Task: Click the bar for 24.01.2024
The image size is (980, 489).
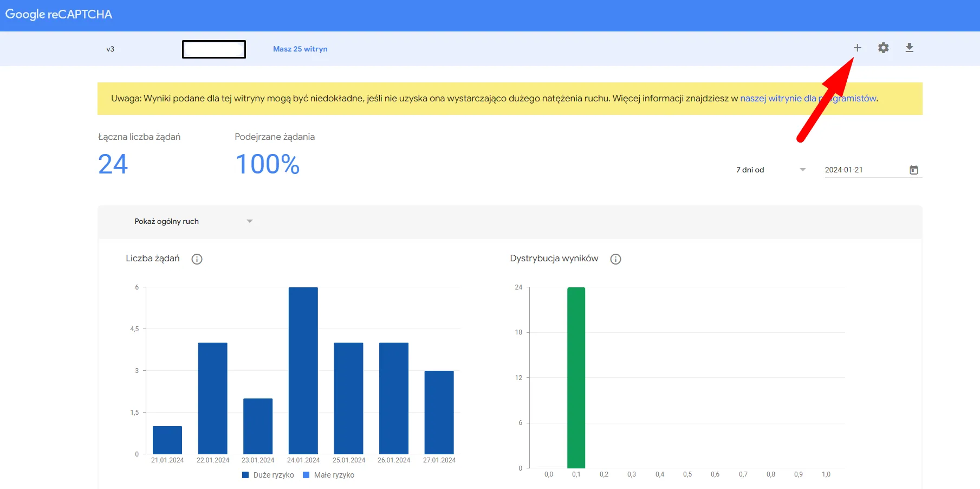Action: coord(303,370)
